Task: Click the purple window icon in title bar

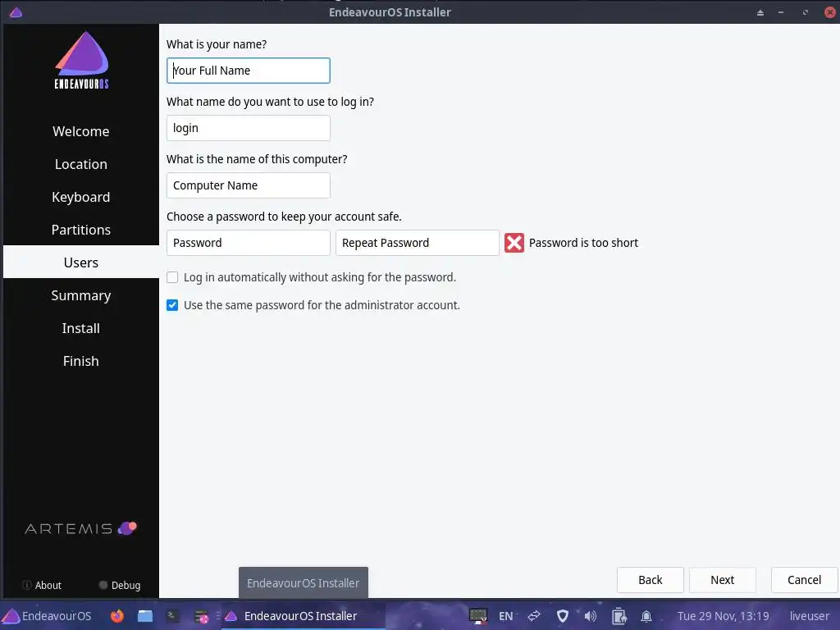Action: (x=16, y=11)
